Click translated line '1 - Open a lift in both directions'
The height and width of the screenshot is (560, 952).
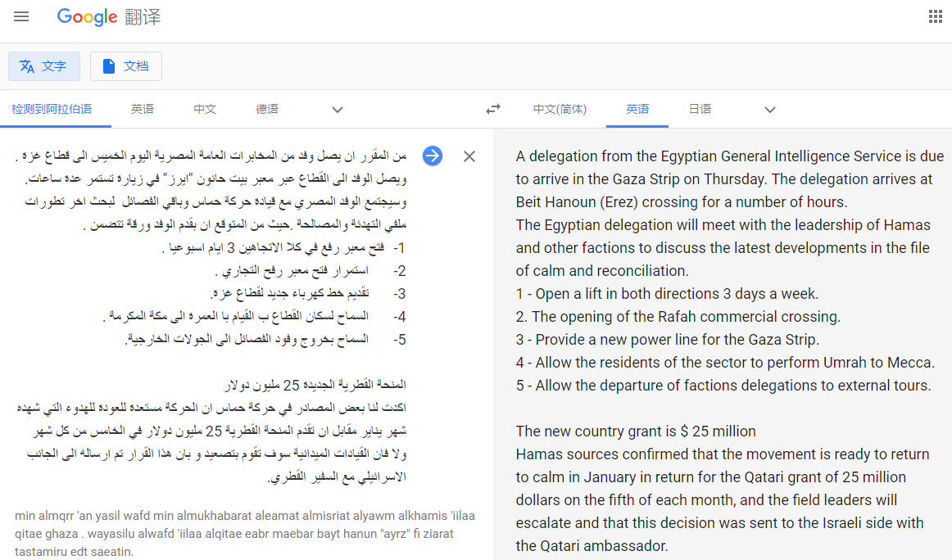pos(667,294)
